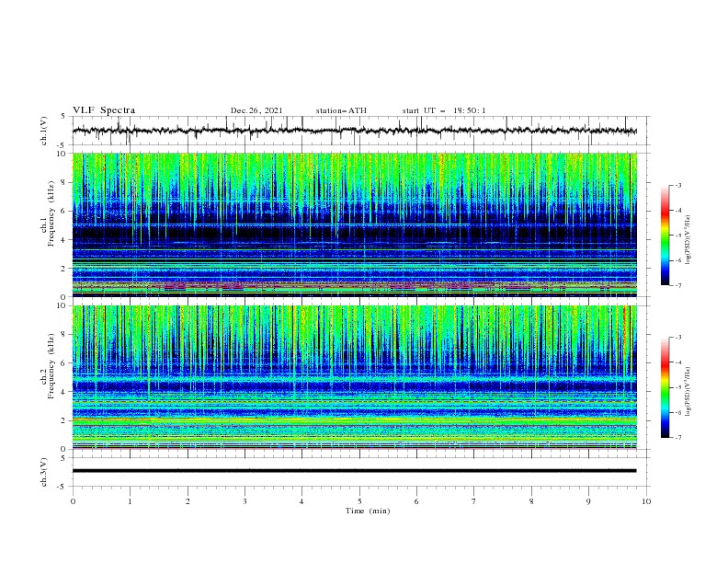Click the -3 value on ch.1 colorbar
Viewport: 728px width, 563px height.
click(x=677, y=185)
